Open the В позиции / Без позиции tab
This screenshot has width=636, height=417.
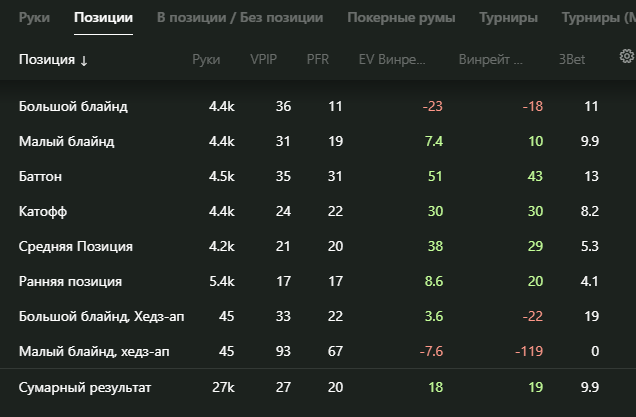click(x=240, y=18)
